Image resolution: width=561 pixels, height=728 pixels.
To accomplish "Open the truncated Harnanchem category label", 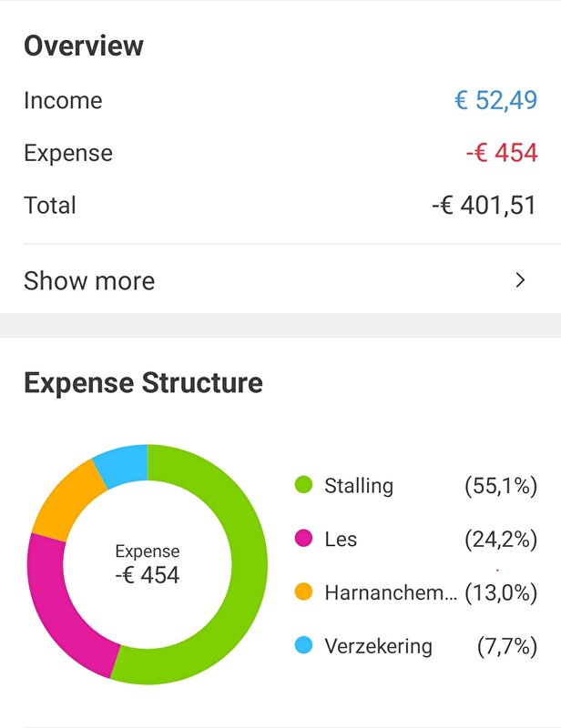I will 391,592.
